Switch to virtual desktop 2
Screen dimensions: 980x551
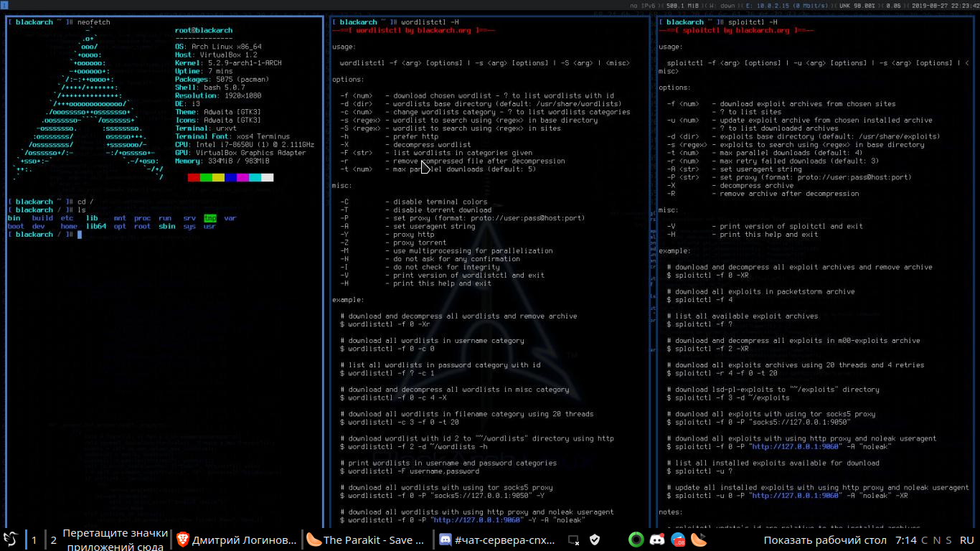(x=54, y=540)
